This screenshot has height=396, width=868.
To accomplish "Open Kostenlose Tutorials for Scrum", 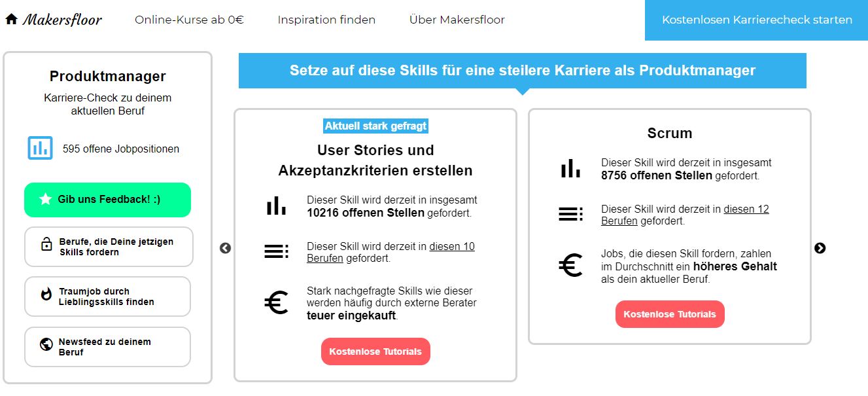I will click(670, 314).
